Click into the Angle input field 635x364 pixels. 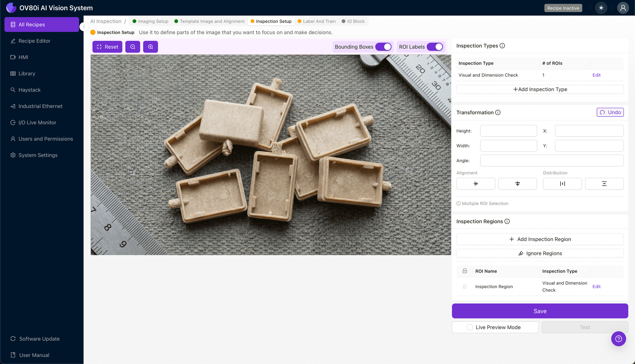(x=552, y=160)
